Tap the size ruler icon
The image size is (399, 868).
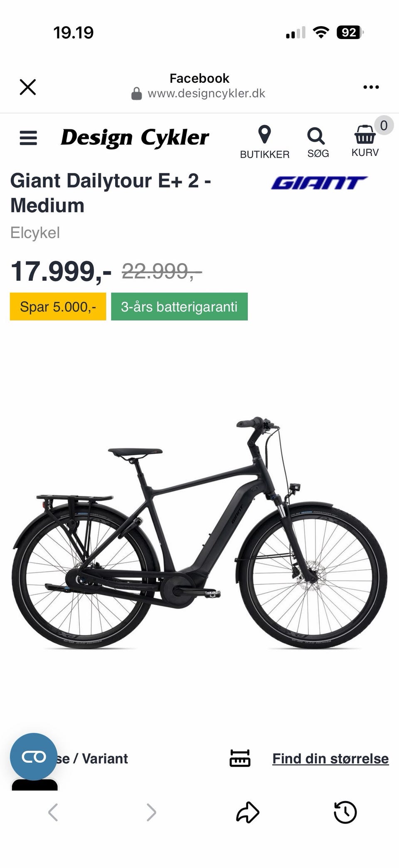click(240, 758)
